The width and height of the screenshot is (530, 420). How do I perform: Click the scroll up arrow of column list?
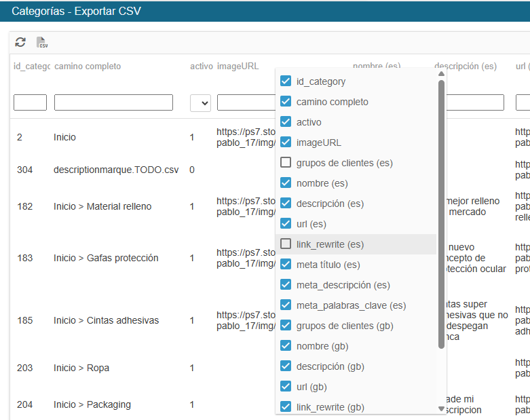441,74
